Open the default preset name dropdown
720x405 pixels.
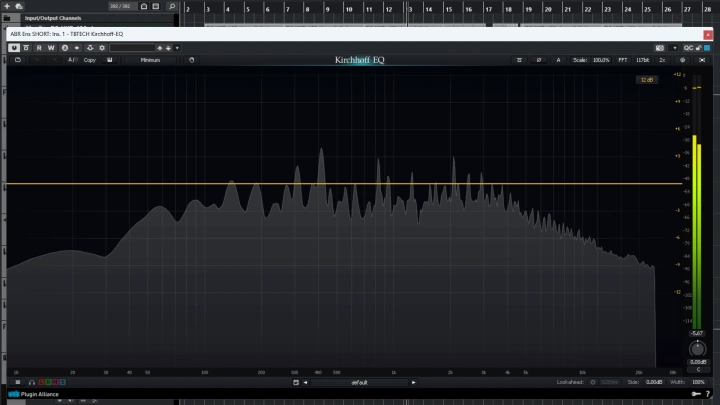pyautogui.click(x=360, y=382)
